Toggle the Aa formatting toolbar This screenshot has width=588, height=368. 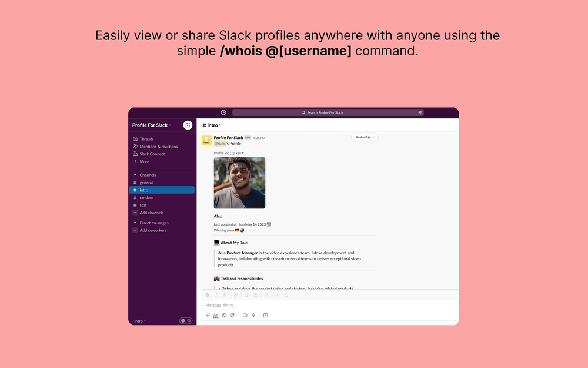point(216,316)
